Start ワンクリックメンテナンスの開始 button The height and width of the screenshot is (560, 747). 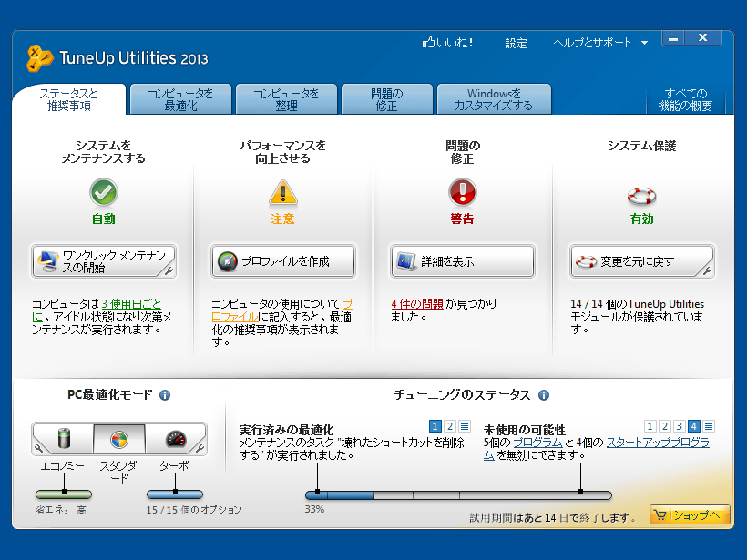(104, 261)
